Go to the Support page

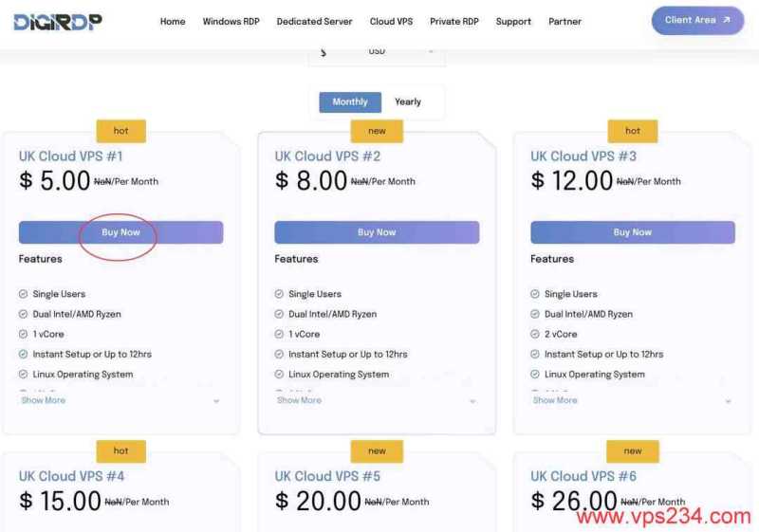pos(513,22)
